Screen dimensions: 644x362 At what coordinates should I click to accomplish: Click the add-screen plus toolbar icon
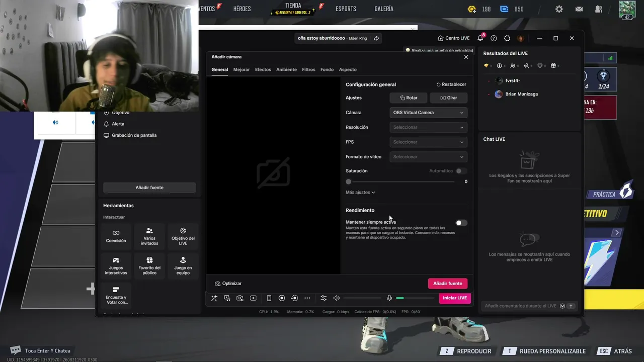(253, 298)
